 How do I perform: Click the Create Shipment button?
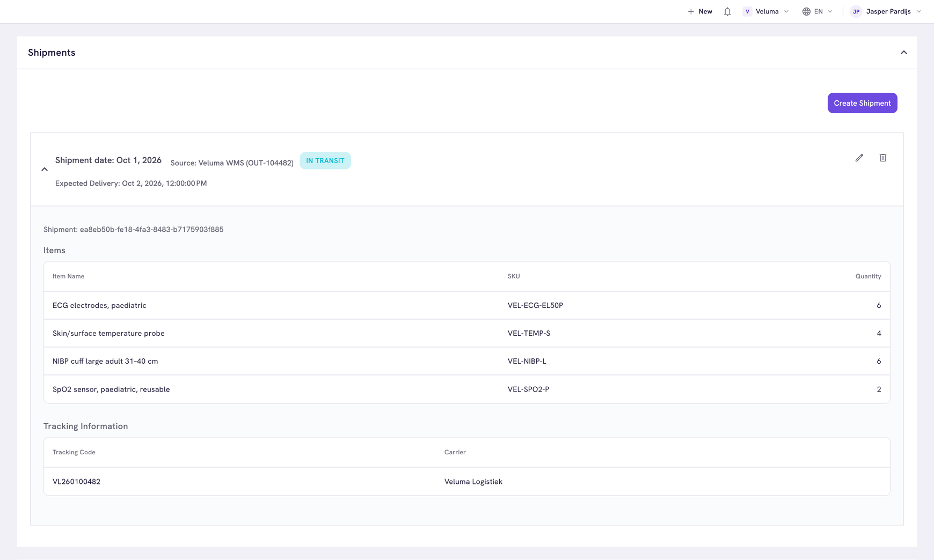[862, 103]
